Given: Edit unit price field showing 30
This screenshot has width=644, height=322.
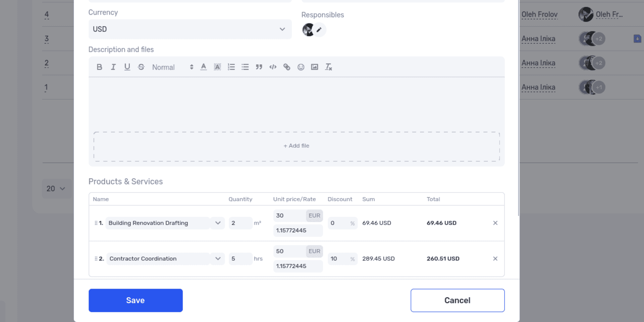Looking at the screenshot, I should tap(289, 216).
